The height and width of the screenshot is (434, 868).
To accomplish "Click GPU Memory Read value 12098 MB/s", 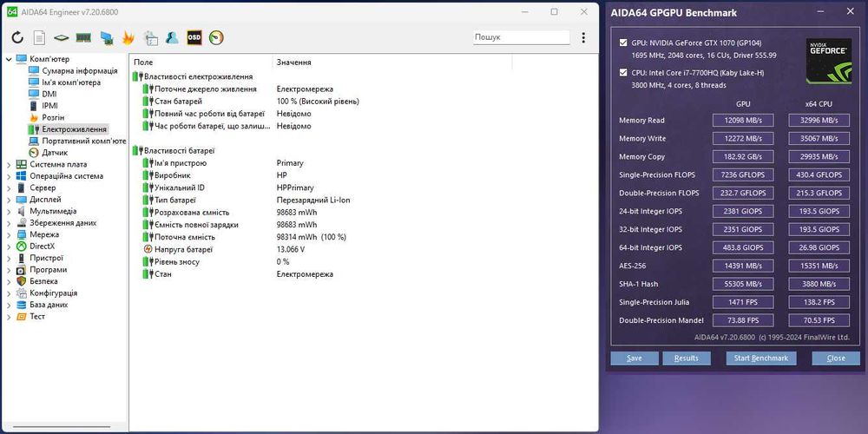I will point(743,120).
